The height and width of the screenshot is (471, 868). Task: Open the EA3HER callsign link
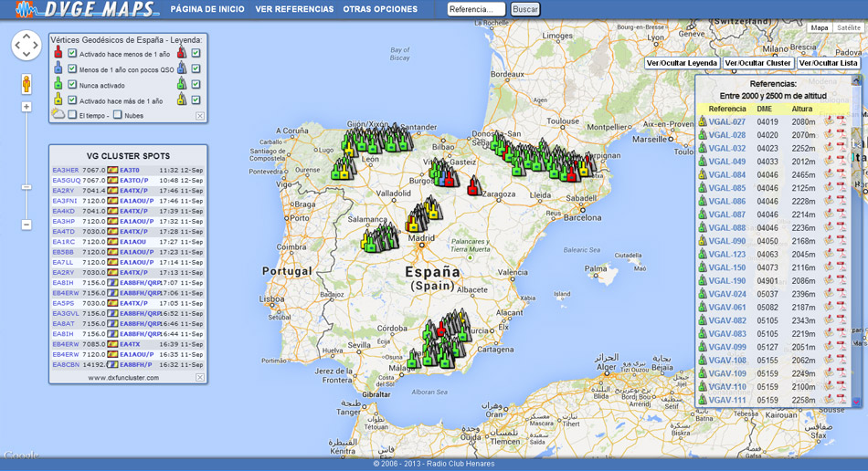click(65, 171)
